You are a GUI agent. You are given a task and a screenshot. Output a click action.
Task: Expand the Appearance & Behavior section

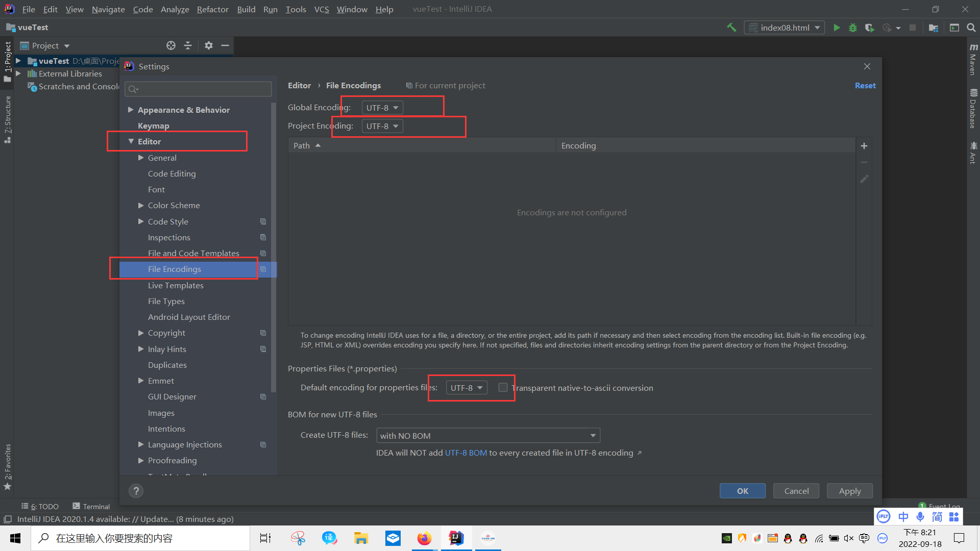(x=131, y=110)
